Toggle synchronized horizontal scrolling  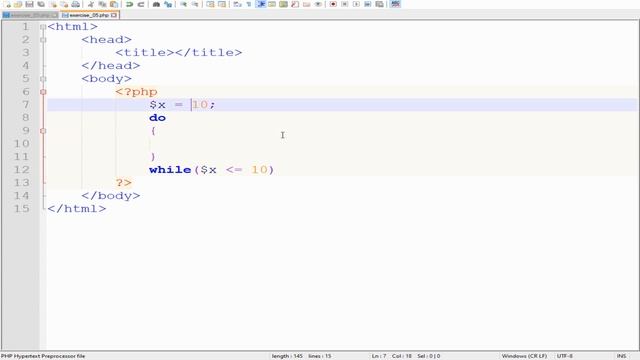coord(222,4)
